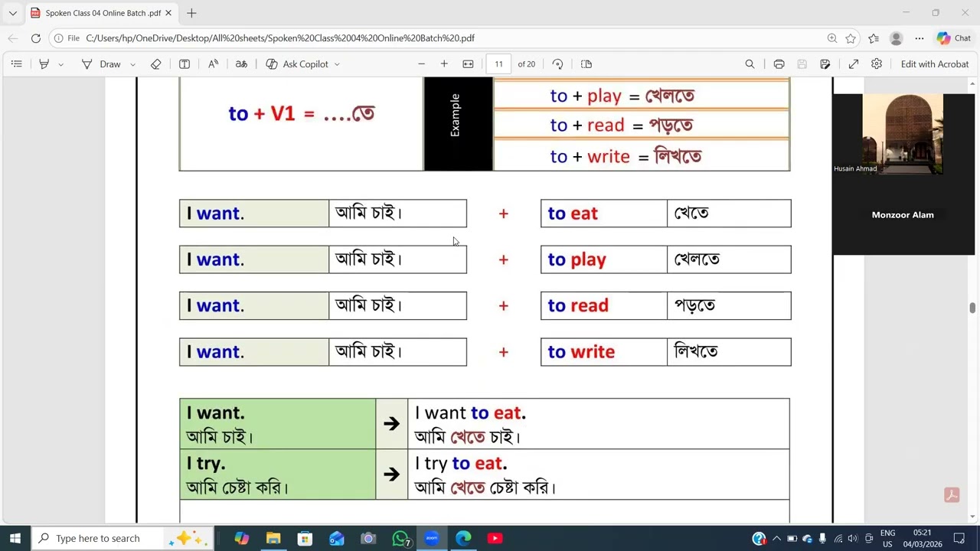Screen dimensions: 980x551
Task: Open Ask Copilot
Action: point(297,64)
